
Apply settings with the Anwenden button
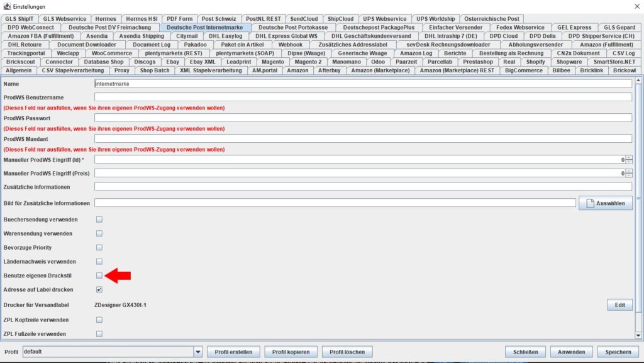571,352
